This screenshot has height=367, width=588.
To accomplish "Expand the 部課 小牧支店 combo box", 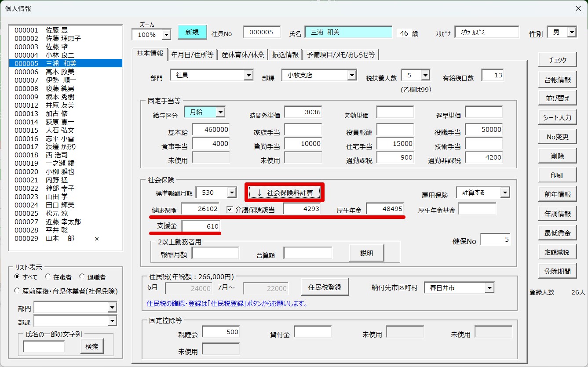I will (x=351, y=75).
